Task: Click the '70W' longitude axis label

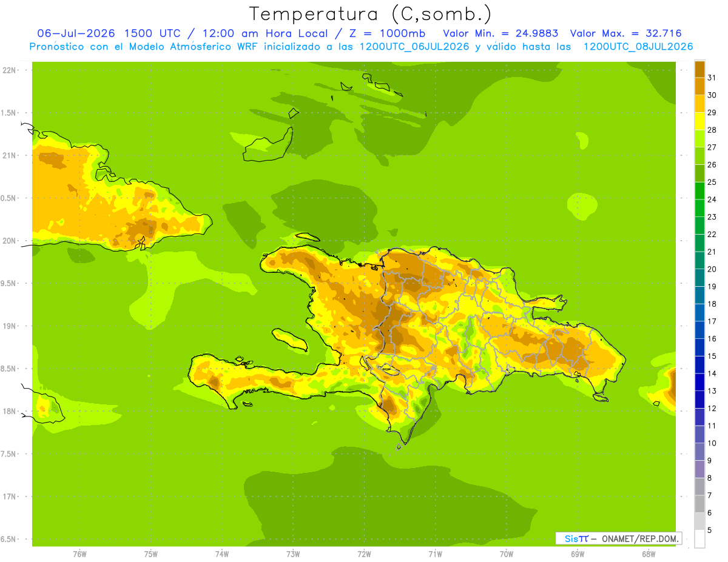Action: pyautogui.click(x=507, y=554)
